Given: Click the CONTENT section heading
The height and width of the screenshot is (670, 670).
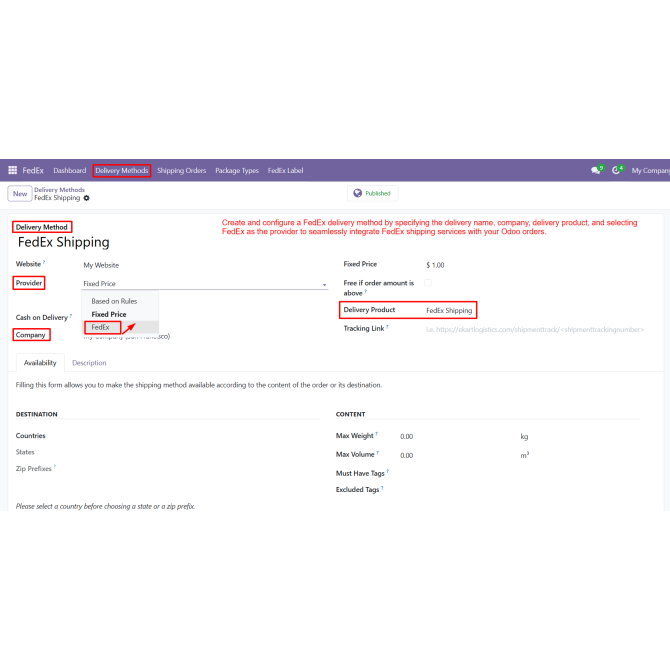Looking at the screenshot, I should pos(350,414).
